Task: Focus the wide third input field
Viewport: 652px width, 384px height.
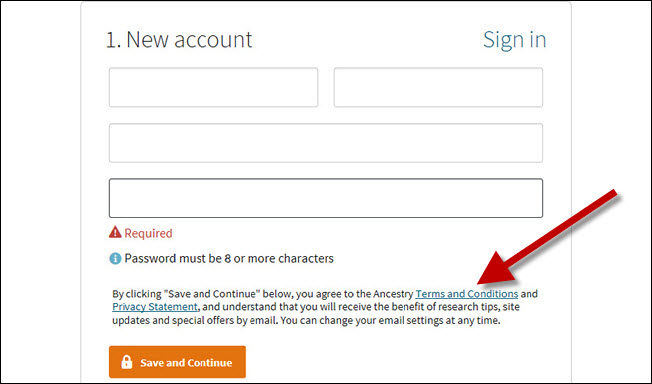Action: [326, 143]
